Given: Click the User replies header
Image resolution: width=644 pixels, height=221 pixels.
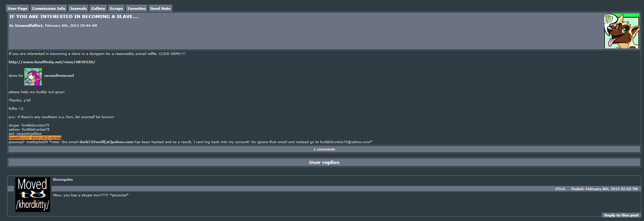Looking at the screenshot, I should (x=324, y=162).
